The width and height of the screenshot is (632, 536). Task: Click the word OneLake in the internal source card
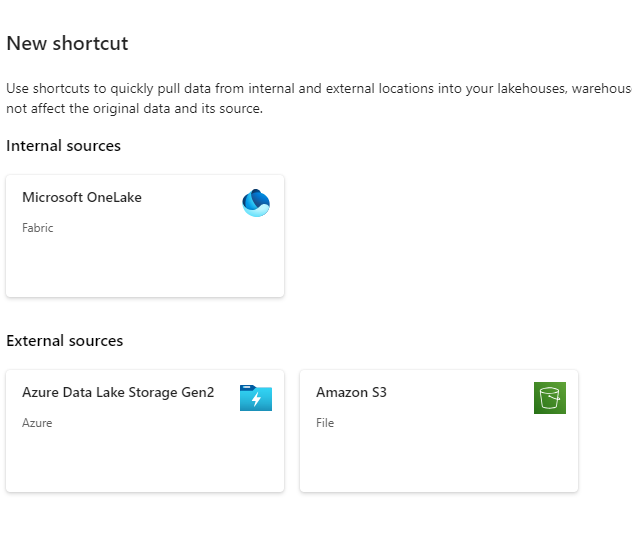click(114, 198)
